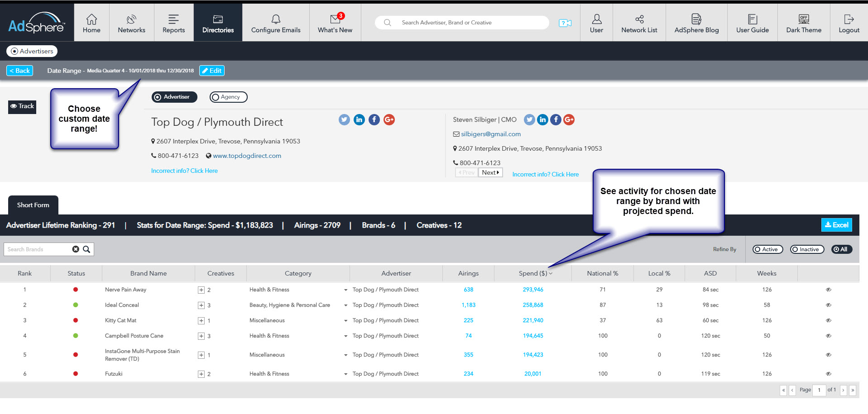Expand creatives for Kitty Cat Mat

(201, 321)
